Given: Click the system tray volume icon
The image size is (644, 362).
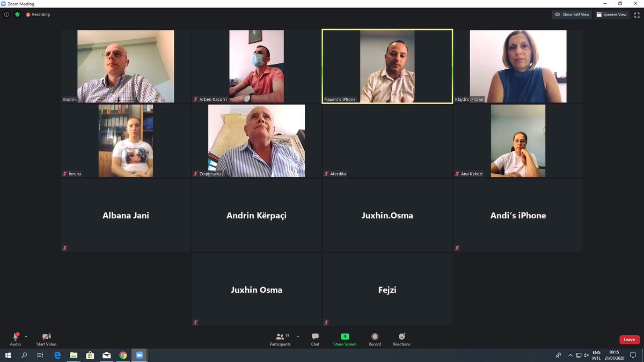Looking at the screenshot, I should [587, 355].
